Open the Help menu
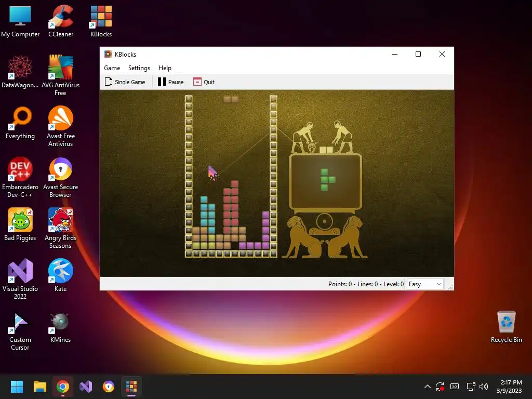 pos(165,68)
